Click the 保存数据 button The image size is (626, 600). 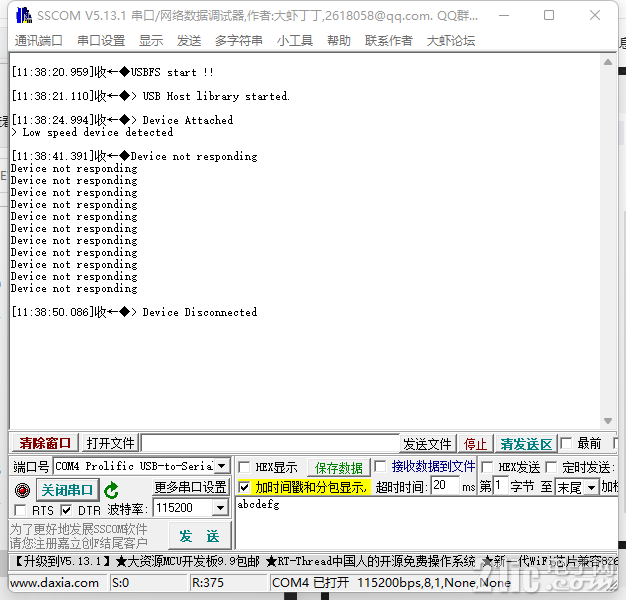point(339,467)
